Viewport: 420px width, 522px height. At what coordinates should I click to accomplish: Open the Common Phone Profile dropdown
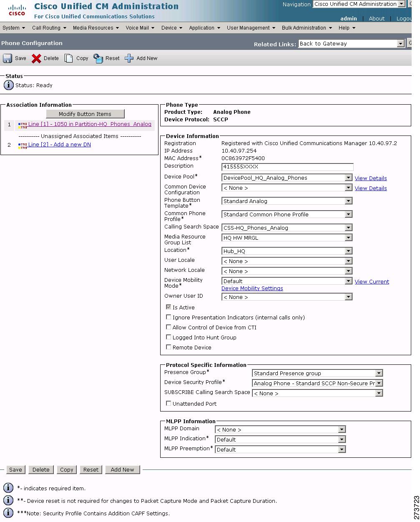click(287, 215)
